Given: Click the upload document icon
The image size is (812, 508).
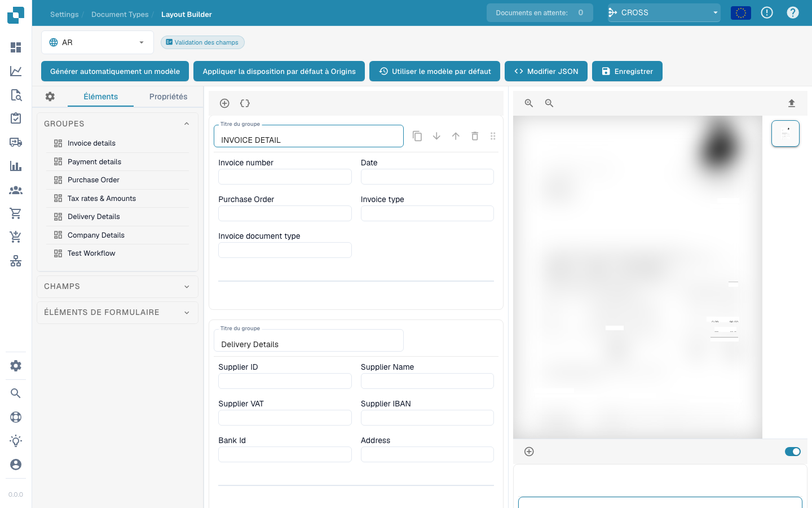Looking at the screenshot, I should click(792, 103).
